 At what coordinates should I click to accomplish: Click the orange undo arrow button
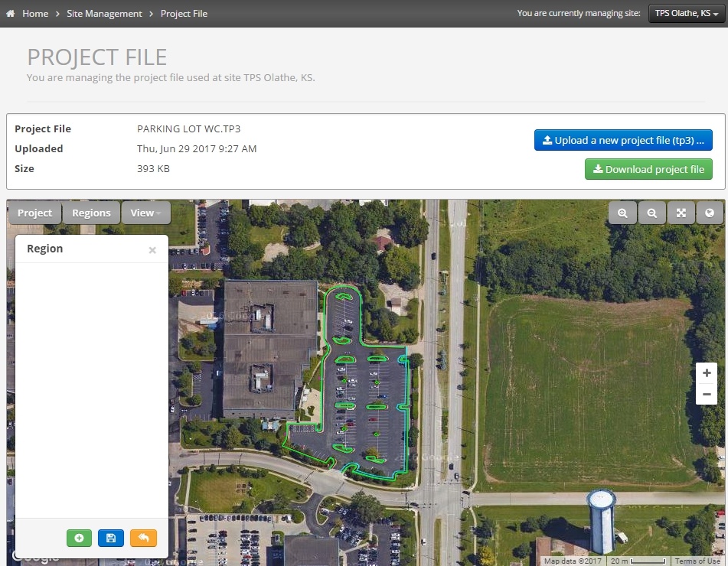(143, 538)
